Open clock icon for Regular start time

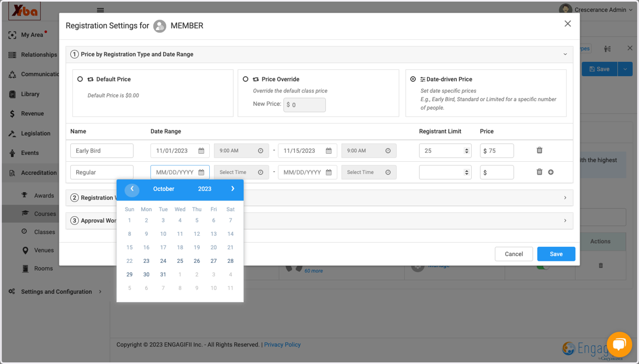[x=260, y=172]
